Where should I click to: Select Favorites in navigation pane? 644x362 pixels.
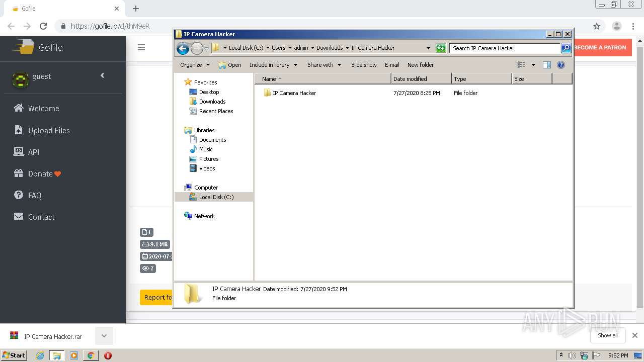201,82
